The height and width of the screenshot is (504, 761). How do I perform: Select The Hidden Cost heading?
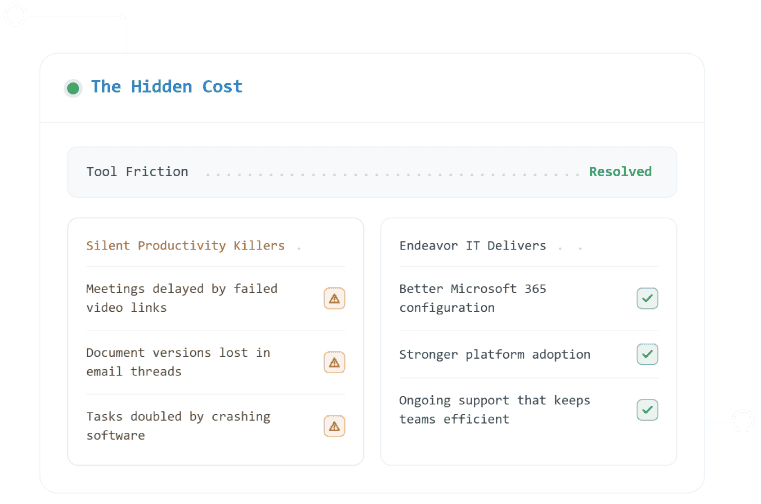[x=166, y=86]
